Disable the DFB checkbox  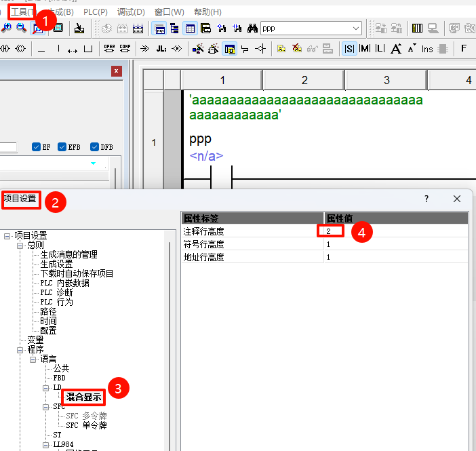(x=94, y=146)
